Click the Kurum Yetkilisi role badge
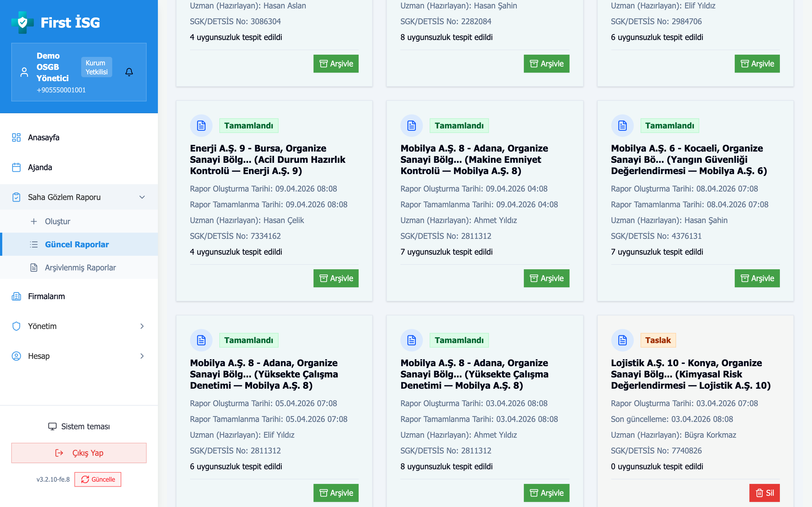 [96, 67]
